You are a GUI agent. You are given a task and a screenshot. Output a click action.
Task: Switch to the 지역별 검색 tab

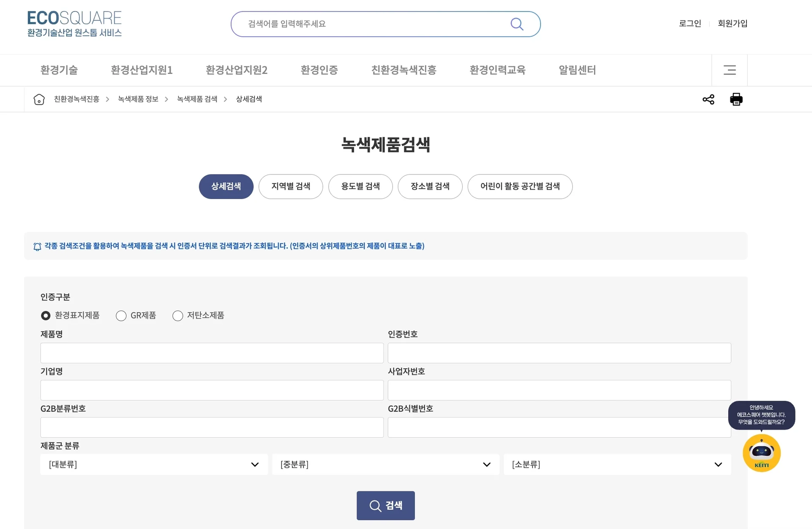click(291, 186)
